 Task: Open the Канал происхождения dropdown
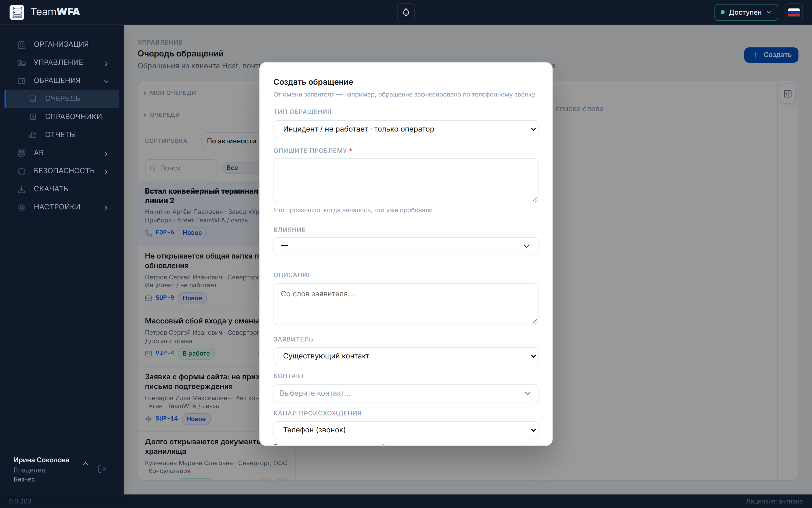(x=406, y=430)
